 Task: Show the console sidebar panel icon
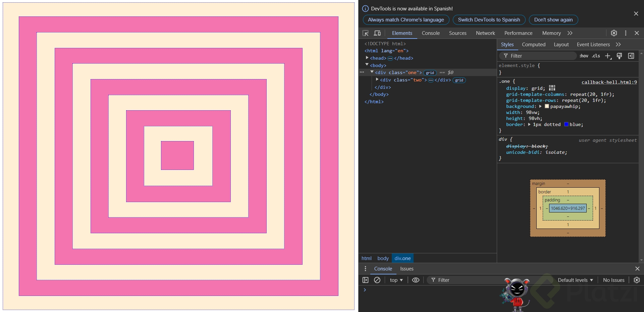click(x=366, y=280)
